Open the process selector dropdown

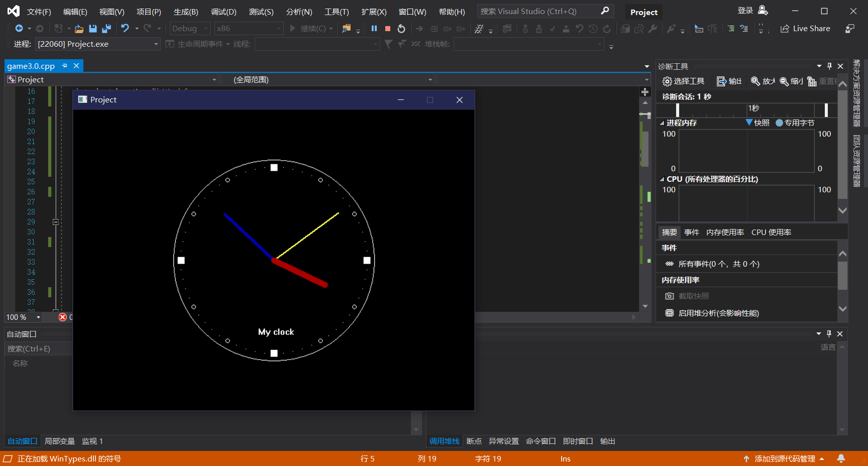[x=98, y=44]
